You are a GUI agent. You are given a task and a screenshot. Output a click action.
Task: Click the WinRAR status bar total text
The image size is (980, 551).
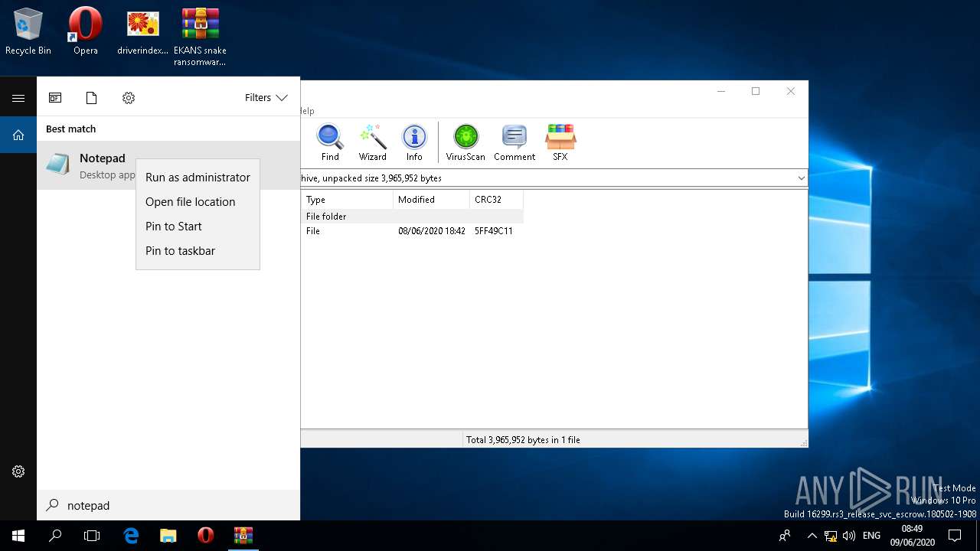(523, 440)
